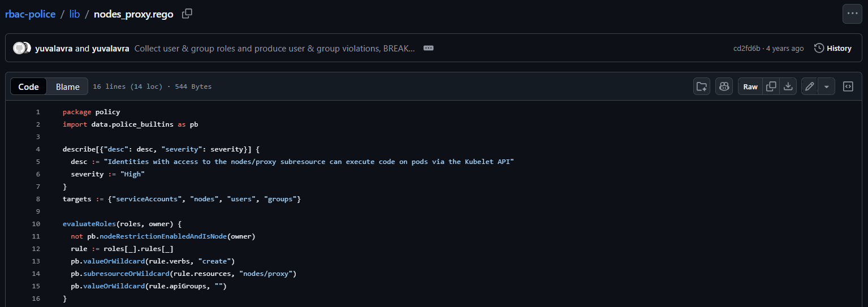Open the Copilot chat icon

point(724,87)
